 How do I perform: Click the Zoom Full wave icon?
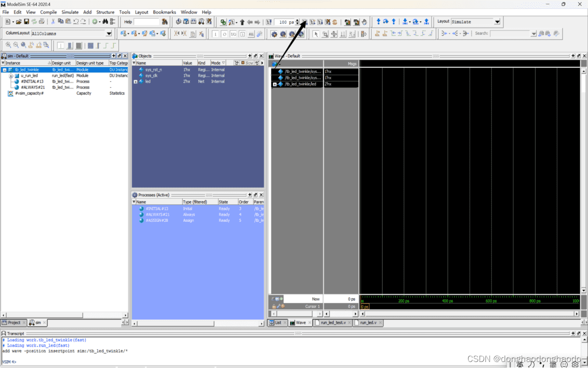tap(23, 45)
